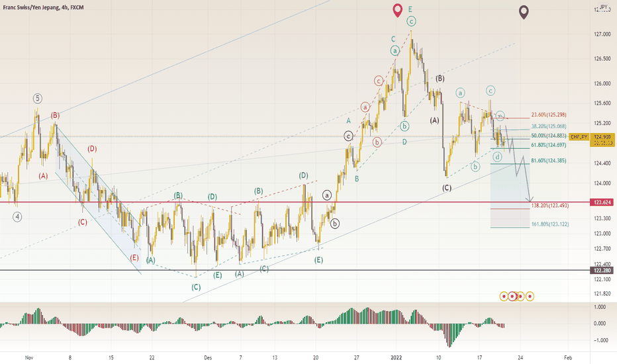617x364 pixels.
Task: Select the black (C) wave label
Action: point(447,188)
